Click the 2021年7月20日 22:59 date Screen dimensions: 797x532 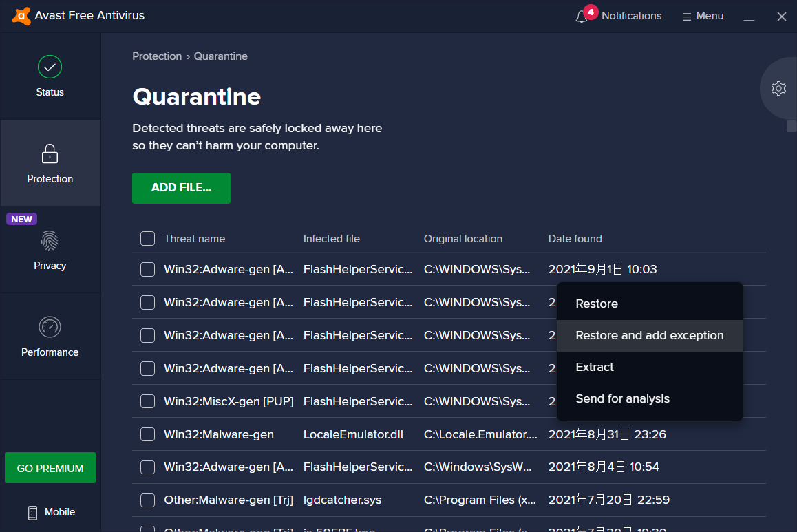pyautogui.click(x=609, y=500)
